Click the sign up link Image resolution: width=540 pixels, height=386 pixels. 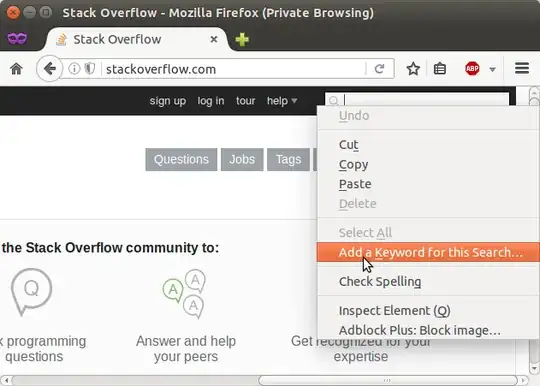[x=168, y=101]
